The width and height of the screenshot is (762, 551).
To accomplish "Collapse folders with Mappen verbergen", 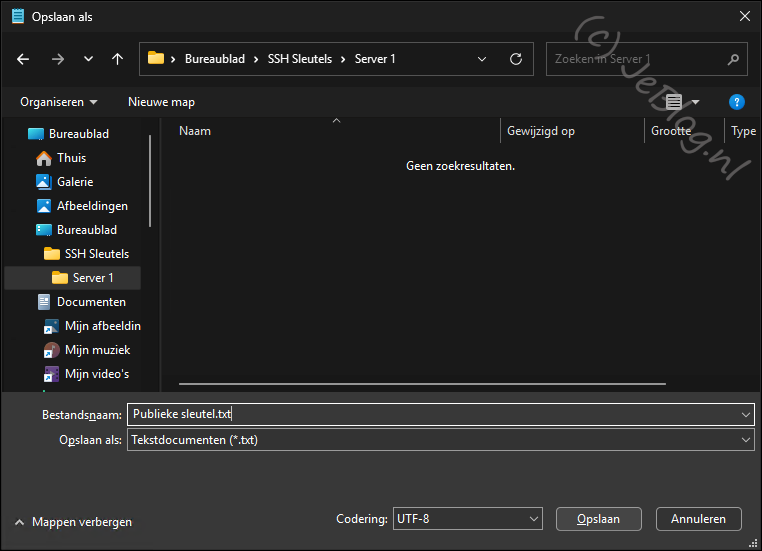I will click(x=72, y=522).
